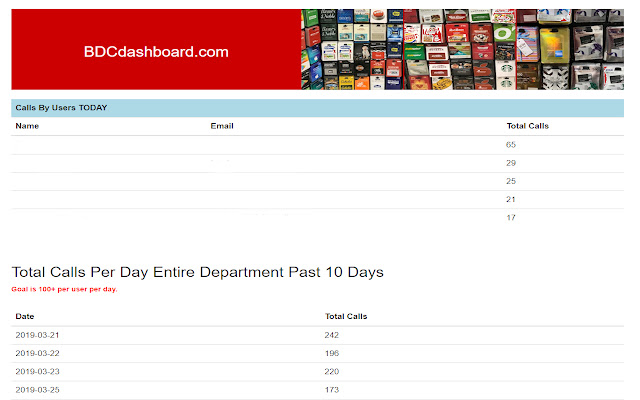Select the 173 calls value
Image resolution: width=640 pixels, height=400 pixels.
332,390
